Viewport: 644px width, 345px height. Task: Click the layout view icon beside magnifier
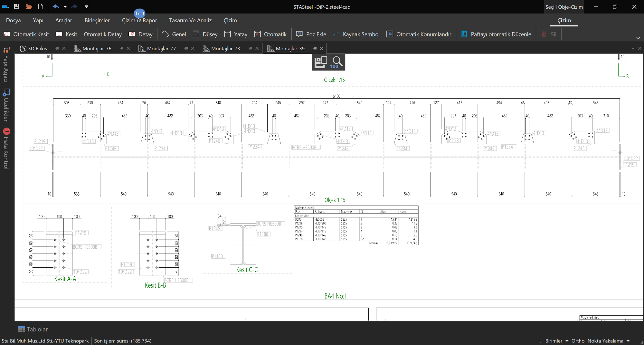[320, 62]
